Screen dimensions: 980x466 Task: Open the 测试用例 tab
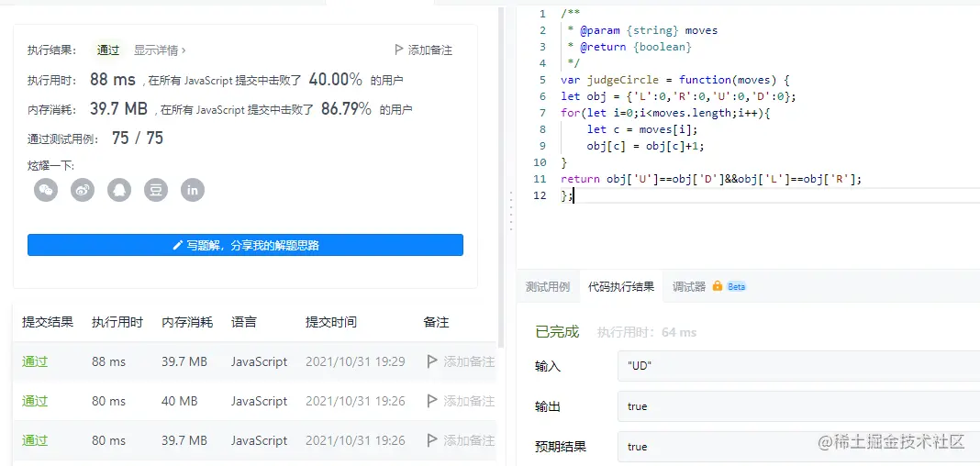click(548, 287)
